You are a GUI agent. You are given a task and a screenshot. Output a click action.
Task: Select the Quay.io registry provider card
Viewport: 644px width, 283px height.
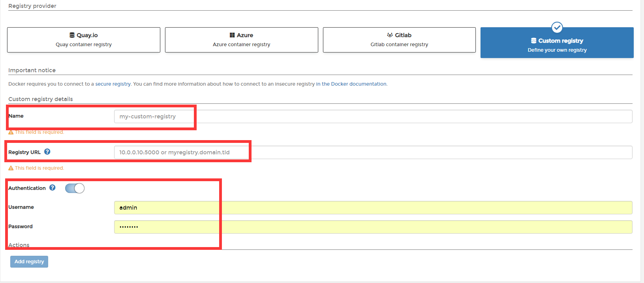[x=84, y=40]
